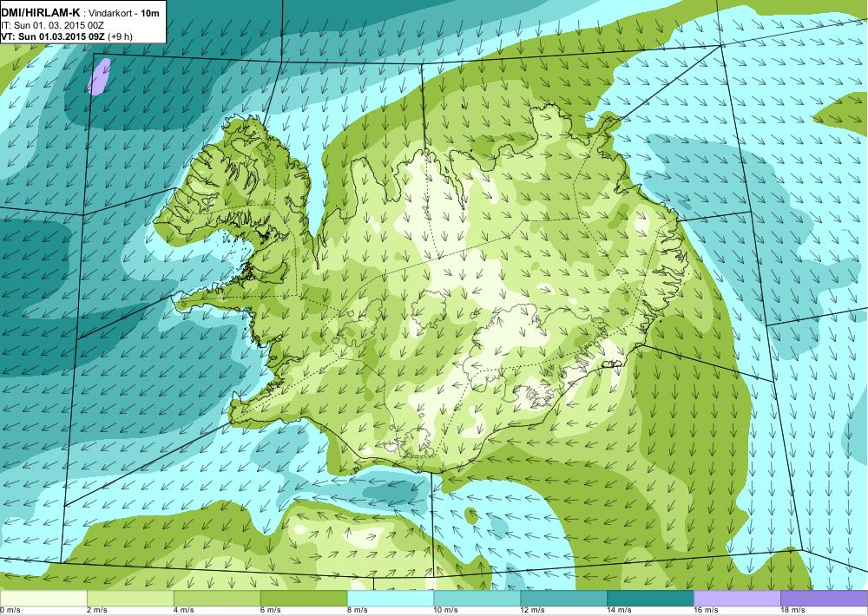Viewport: 868px width, 616px height.
Task: Choose the 14–16 m/s dark teal legend swatch
Action: click(650, 599)
